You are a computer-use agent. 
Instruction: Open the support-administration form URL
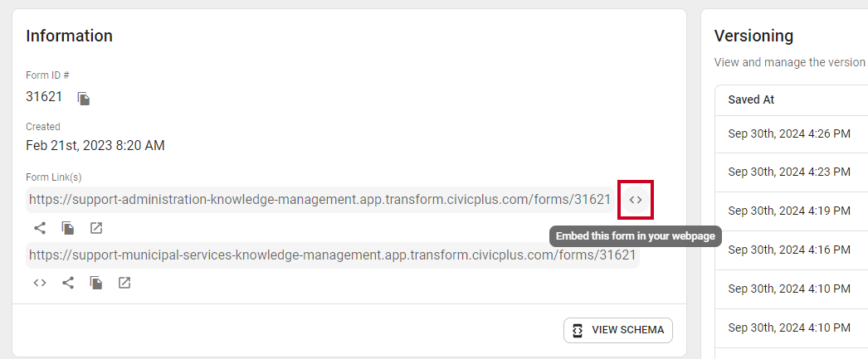click(x=320, y=200)
